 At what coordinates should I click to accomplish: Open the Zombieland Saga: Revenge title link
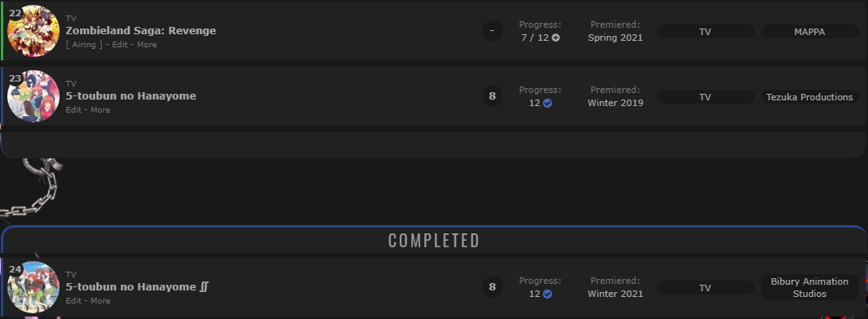pyautogui.click(x=140, y=31)
